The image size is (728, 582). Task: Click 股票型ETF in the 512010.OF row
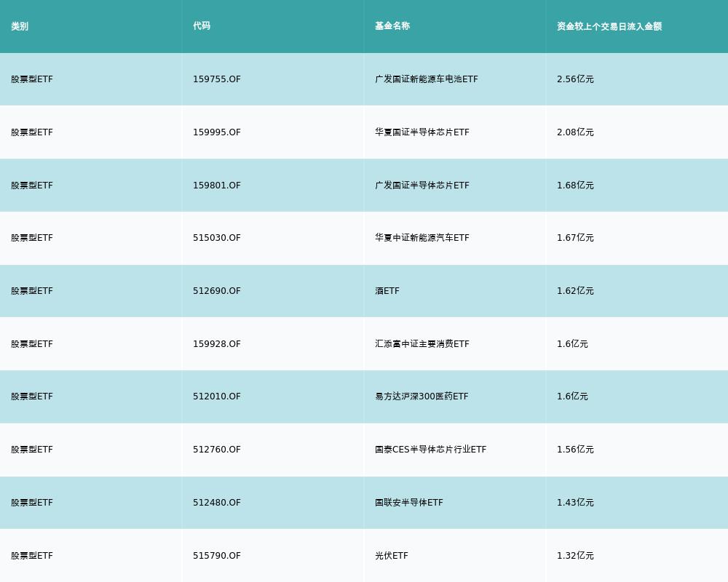point(32,396)
